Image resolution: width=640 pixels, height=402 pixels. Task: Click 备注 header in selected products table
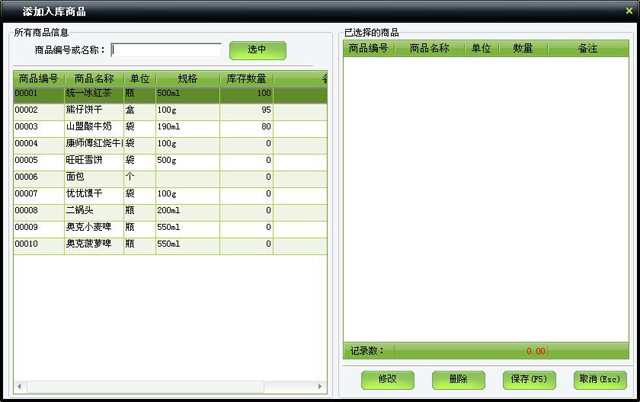point(587,48)
